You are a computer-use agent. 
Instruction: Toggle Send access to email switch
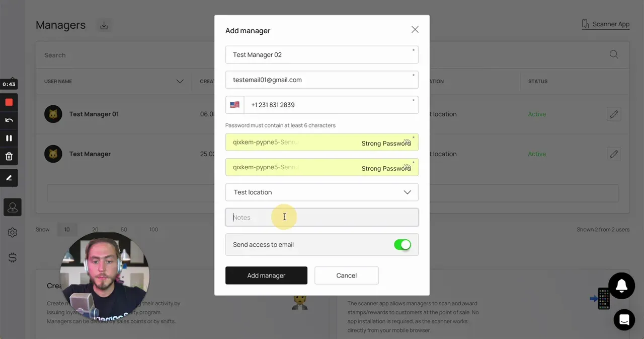403,245
